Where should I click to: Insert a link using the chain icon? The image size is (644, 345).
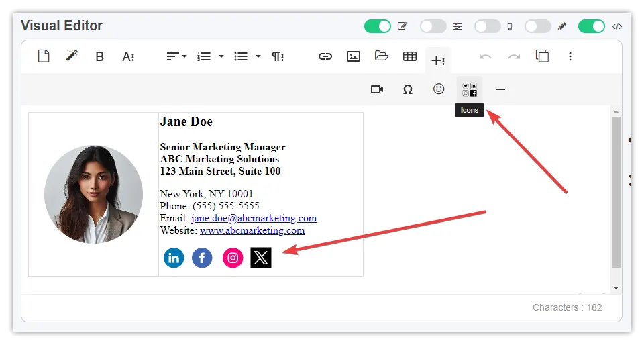coord(325,56)
